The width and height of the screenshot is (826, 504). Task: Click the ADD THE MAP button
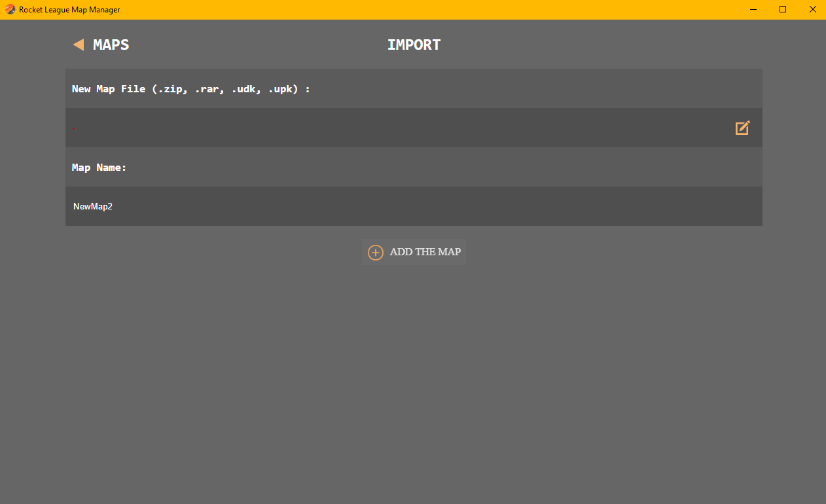pos(414,252)
